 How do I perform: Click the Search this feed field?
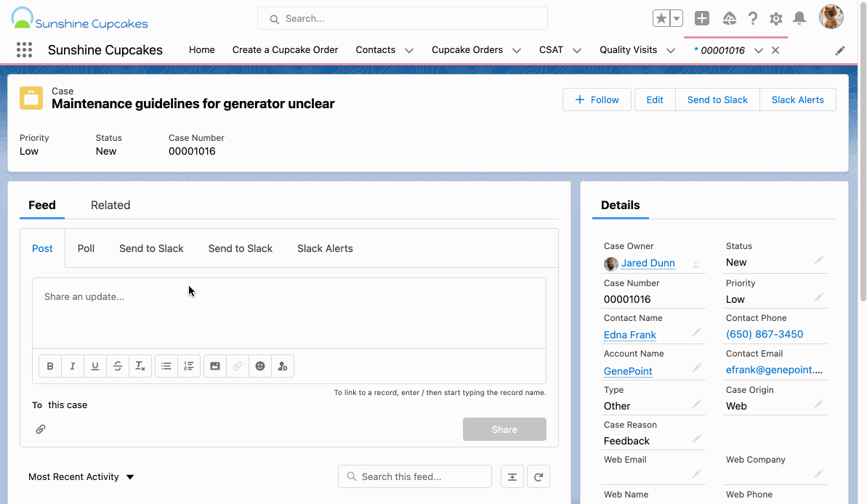[x=415, y=476]
